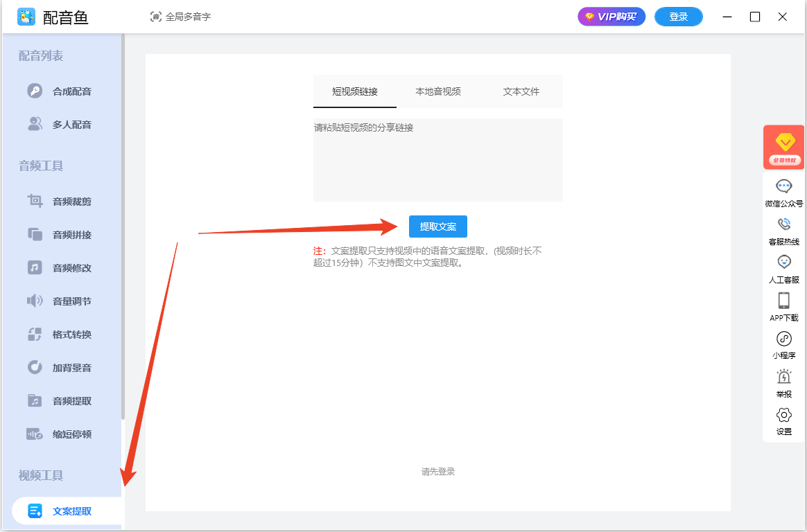
Task: Close the 配音鱼 window
Action: click(x=782, y=17)
